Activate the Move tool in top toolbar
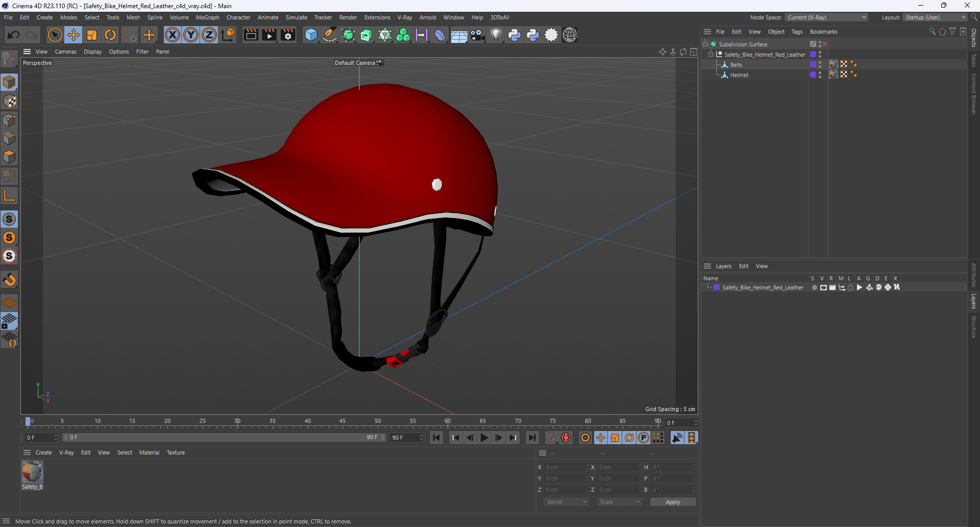The width and height of the screenshot is (980, 527). pyautogui.click(x=73, y=35)
